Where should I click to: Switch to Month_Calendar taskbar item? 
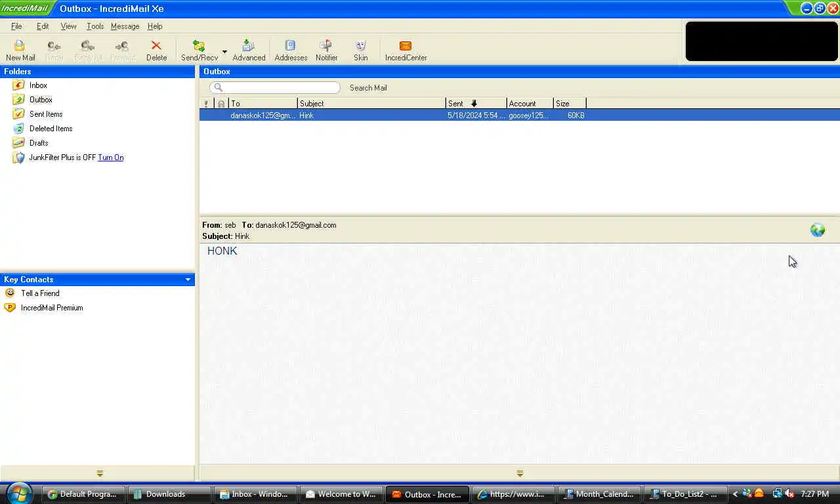[x=600, y=494]
